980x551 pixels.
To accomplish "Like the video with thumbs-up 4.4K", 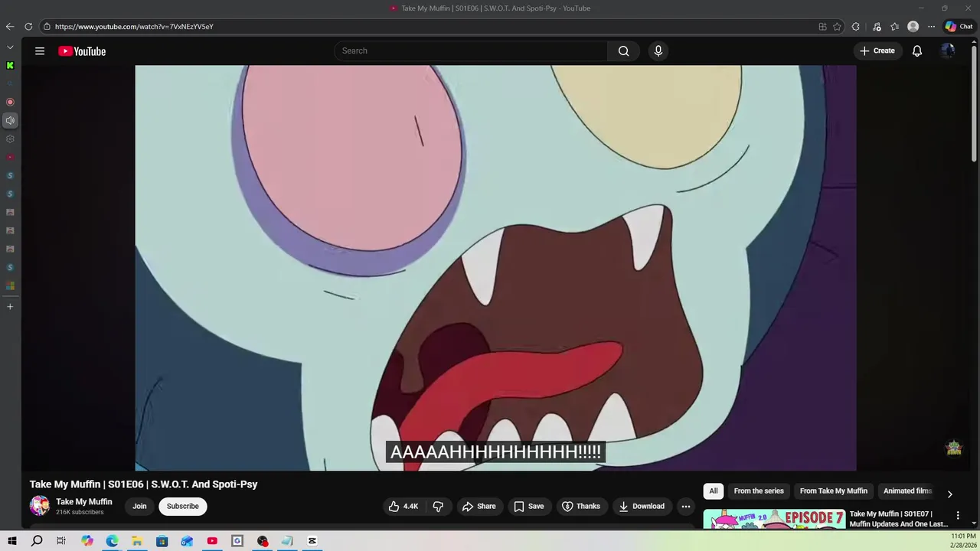I will point(403,507).
